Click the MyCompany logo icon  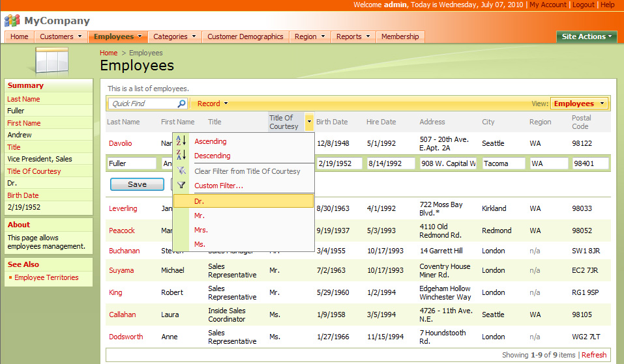point(12,21)
